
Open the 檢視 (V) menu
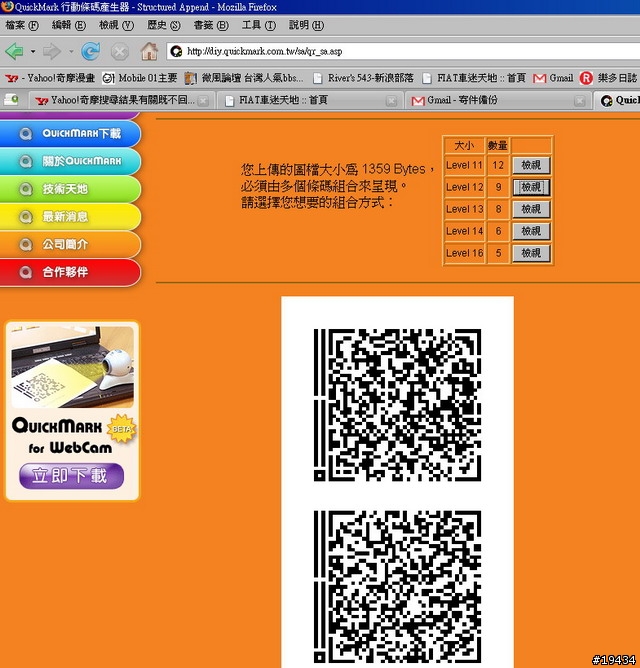point(116,26)
